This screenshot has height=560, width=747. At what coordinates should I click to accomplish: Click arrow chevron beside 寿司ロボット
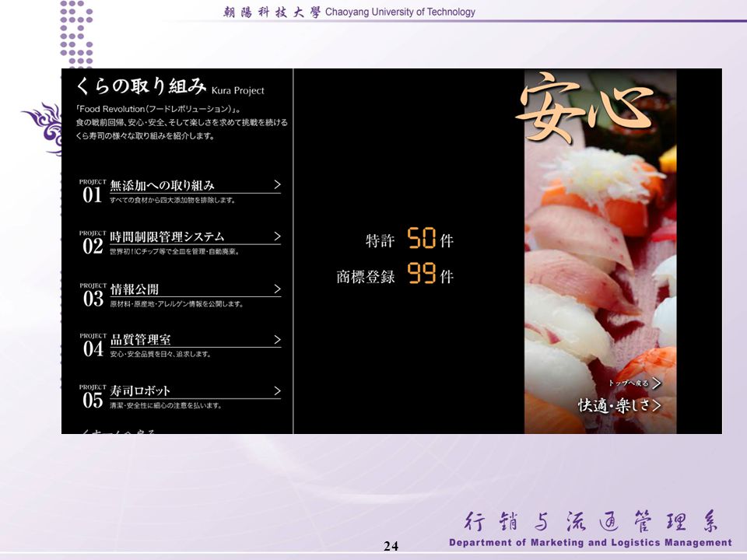tap(277, 390)
